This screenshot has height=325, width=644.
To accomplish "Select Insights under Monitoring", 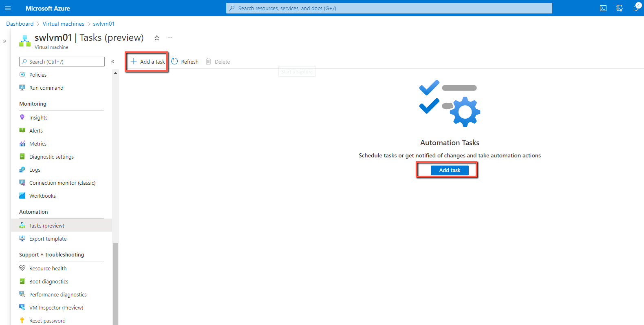I will pos(38,117).
